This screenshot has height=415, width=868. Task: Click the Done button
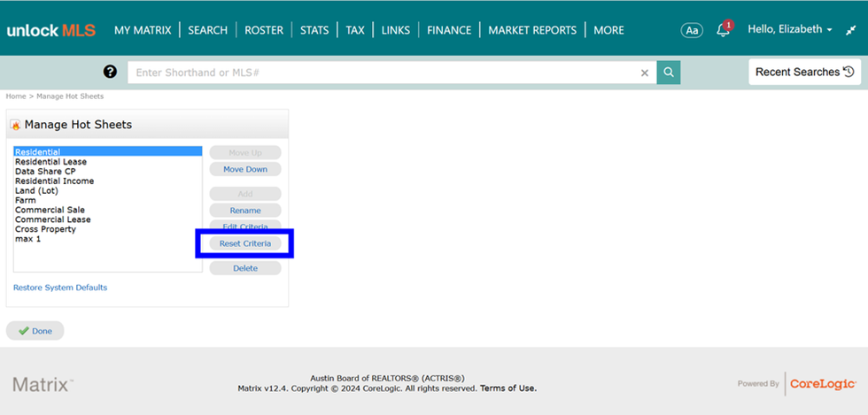[35, 331]
